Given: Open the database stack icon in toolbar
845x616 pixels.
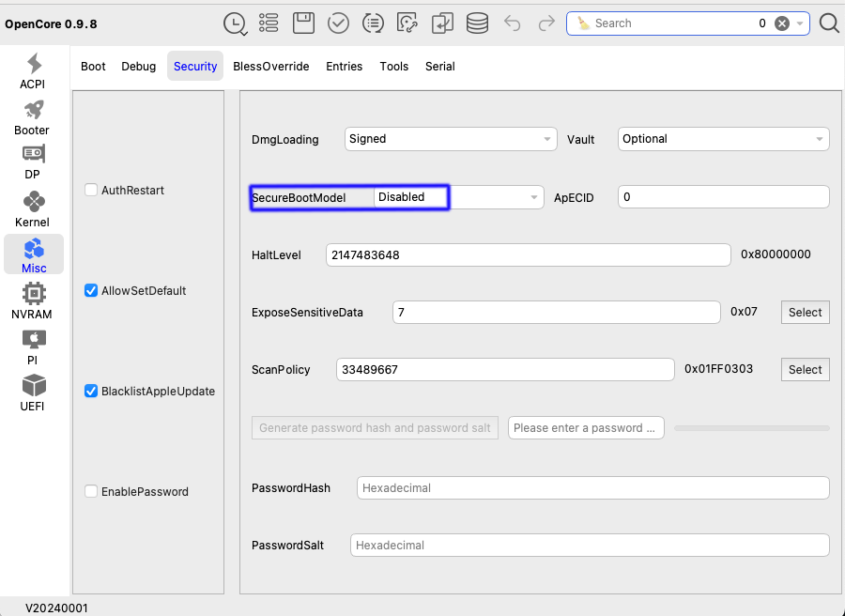Looking at the screenshot, I should (x=477, y=23).
